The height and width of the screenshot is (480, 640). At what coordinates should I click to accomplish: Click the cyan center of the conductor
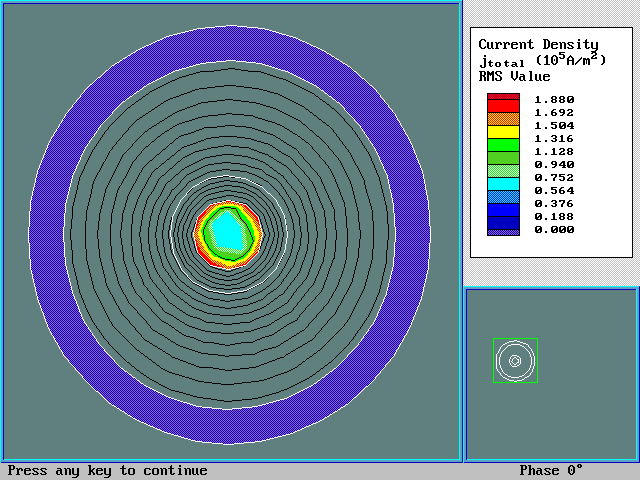229,230
